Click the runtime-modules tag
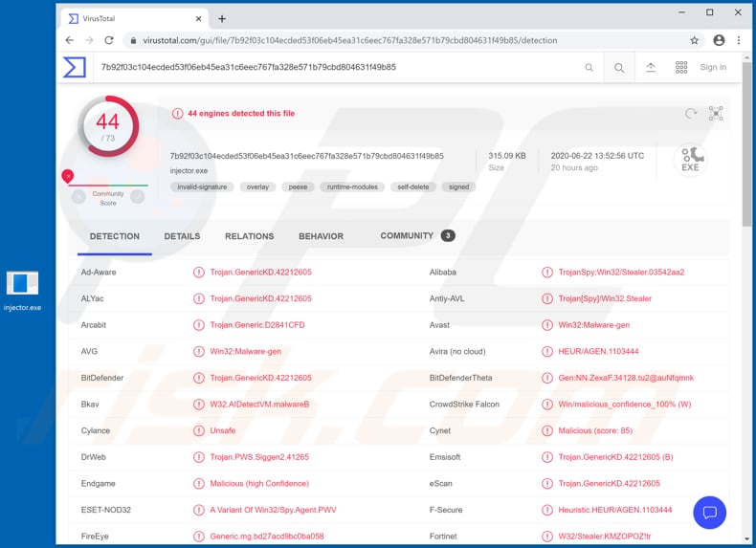This screenshot has width=756, height=548. [352, 187]
